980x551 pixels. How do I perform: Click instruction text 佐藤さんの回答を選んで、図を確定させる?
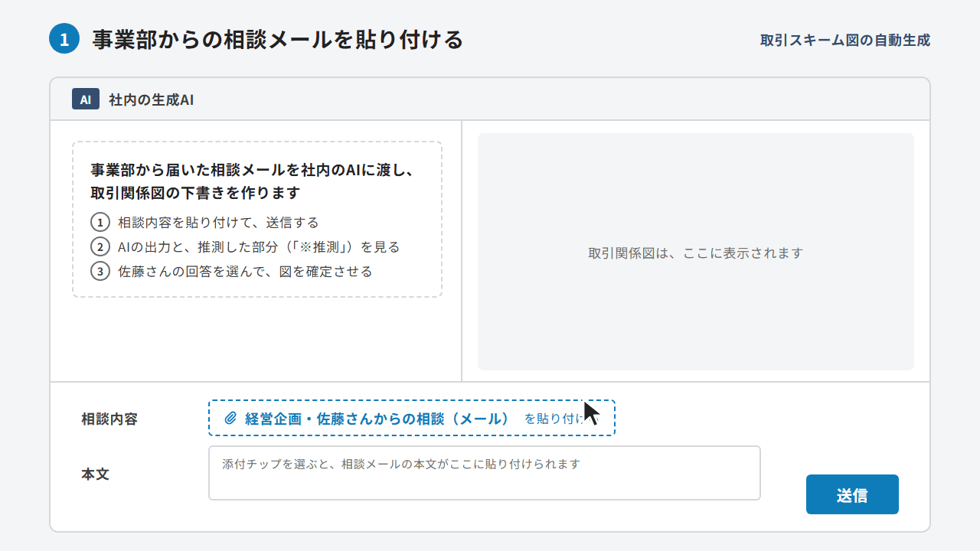tap(245, 272)
